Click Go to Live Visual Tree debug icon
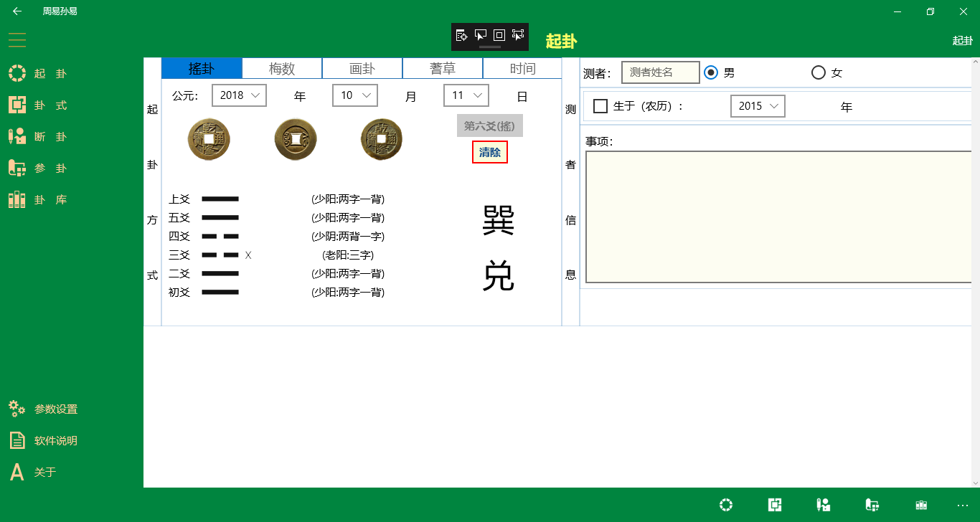 pyautogui.click(x=462, y=35)
